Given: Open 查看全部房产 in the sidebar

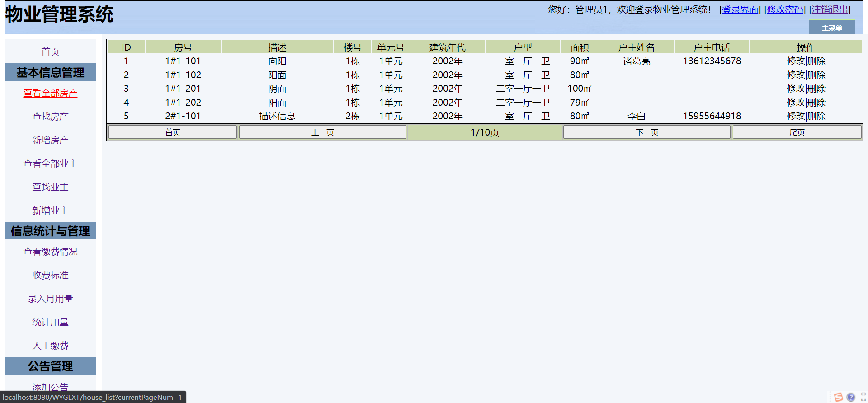Looking at the screenshot, I should click(50, 93).
